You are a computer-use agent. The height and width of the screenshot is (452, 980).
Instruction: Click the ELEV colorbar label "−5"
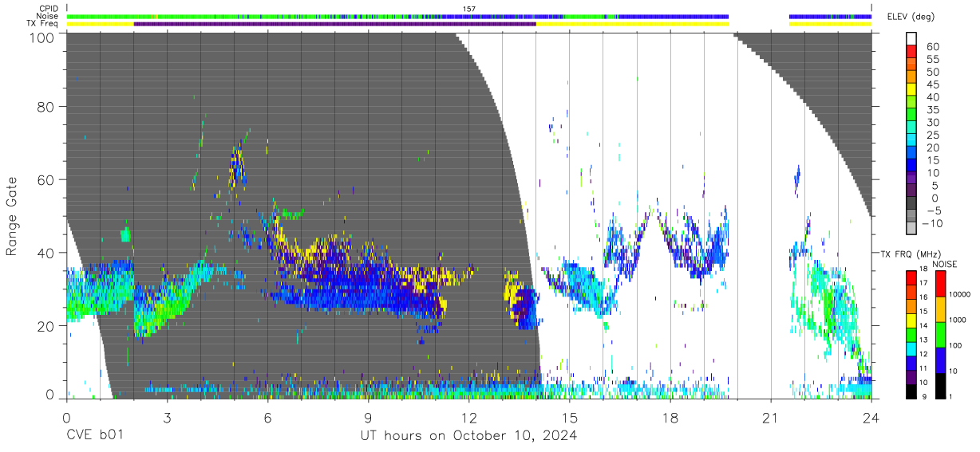pos(934,211)
